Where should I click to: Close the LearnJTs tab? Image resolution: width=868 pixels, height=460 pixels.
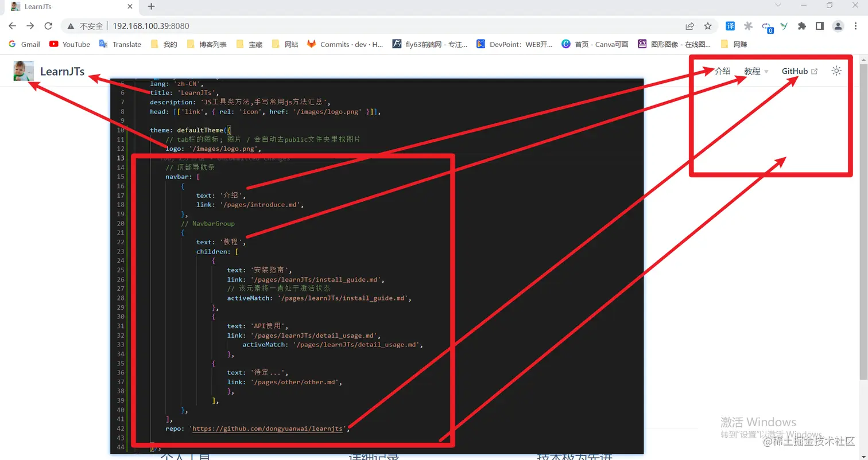(130, 6)
